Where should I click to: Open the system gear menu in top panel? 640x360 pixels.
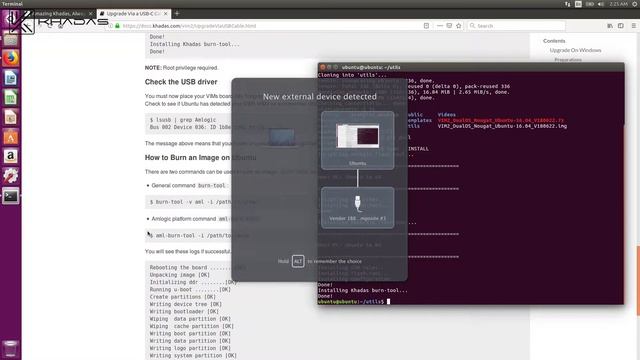pos(635,4)
